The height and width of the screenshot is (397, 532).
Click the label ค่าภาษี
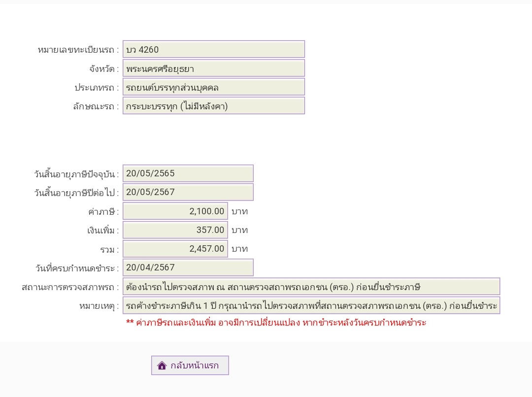103,212
